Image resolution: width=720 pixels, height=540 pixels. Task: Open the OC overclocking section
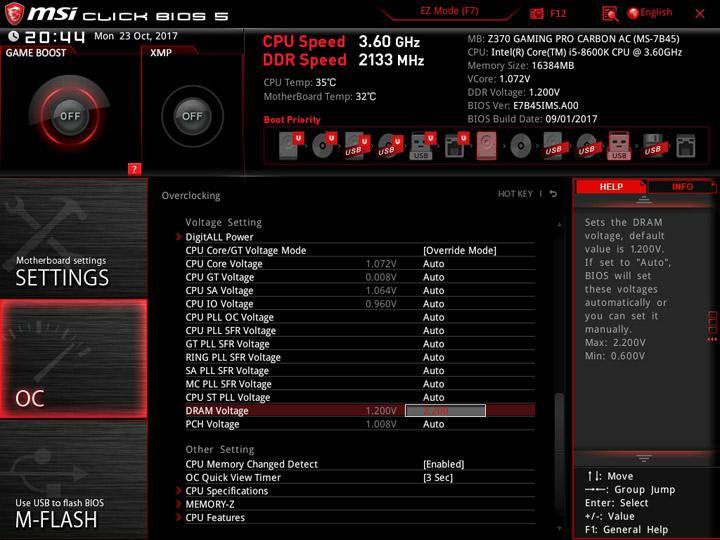73,359
